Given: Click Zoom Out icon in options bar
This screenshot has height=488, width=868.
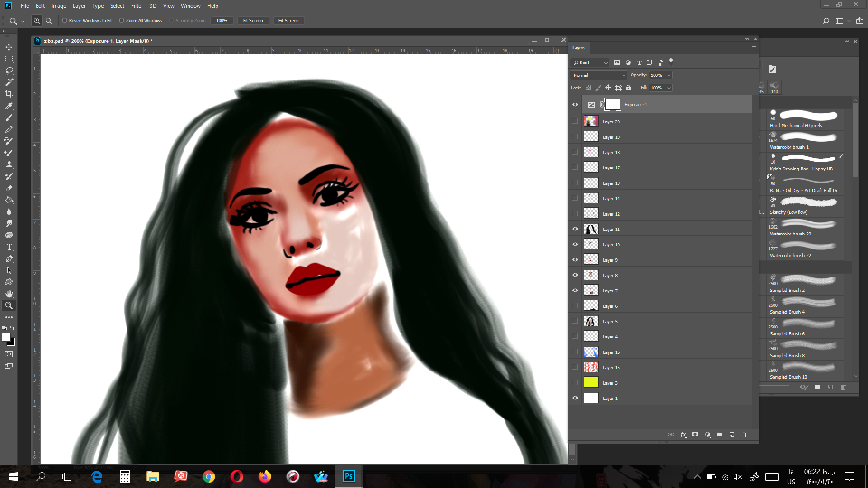Looking at the screenshot, I should [49, 21].
